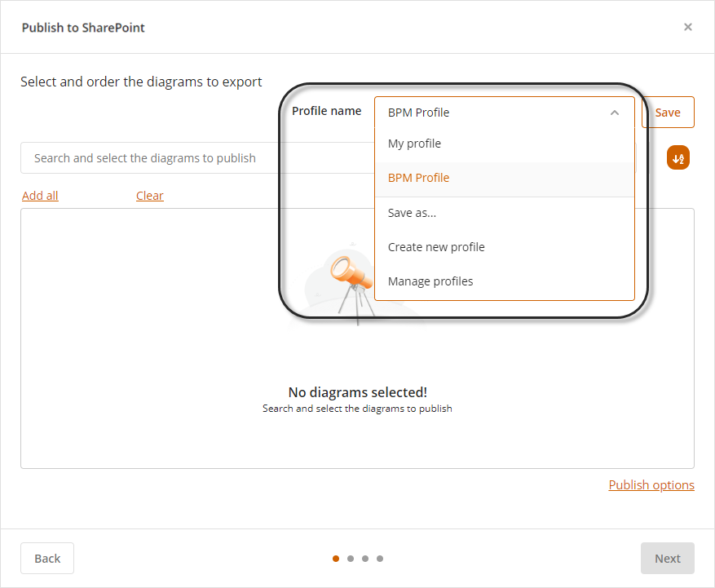Pick 'Create new profile' entry

pos(436,247)
